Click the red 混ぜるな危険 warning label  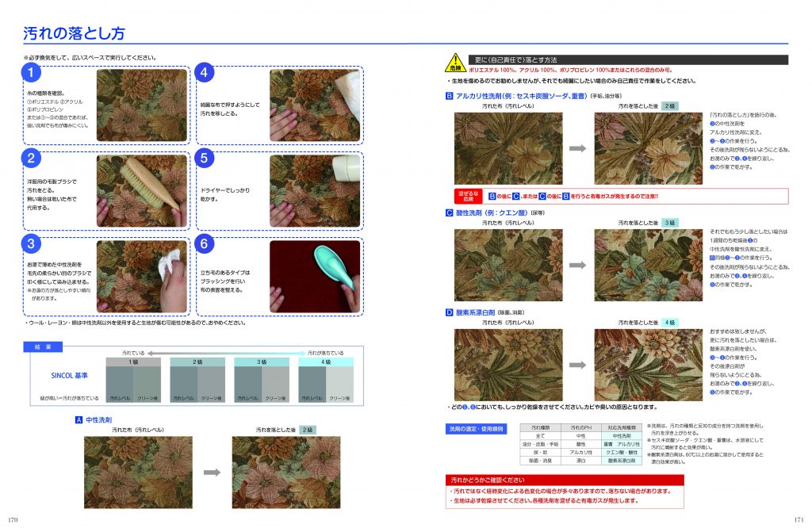point(468,195)
